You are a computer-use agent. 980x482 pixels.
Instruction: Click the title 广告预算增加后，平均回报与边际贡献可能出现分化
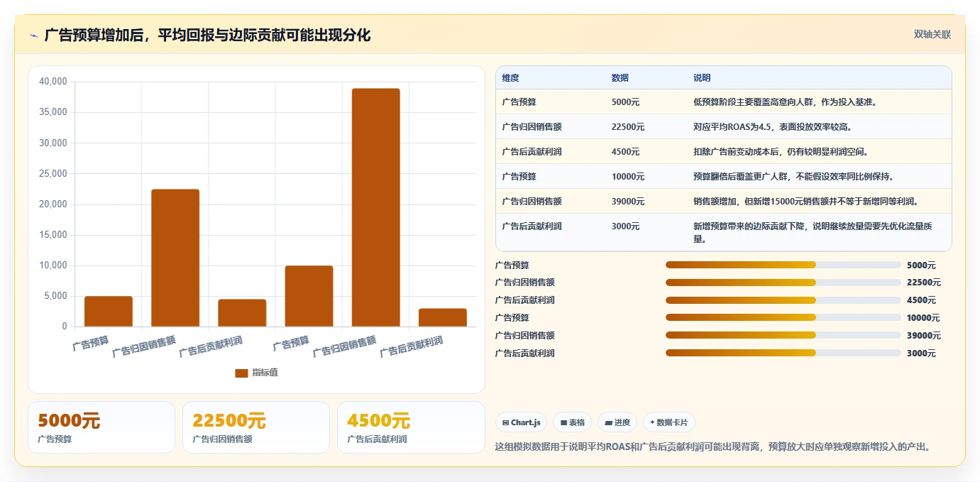coord(207,35)
